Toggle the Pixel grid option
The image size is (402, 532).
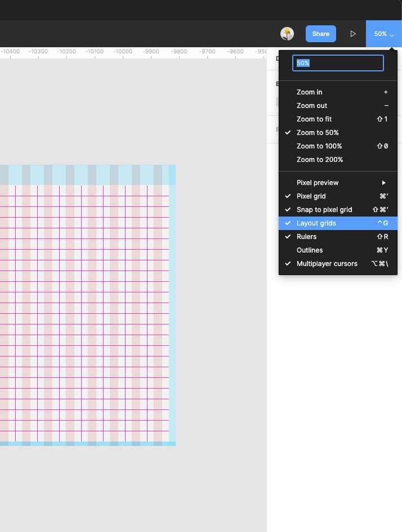311,196
